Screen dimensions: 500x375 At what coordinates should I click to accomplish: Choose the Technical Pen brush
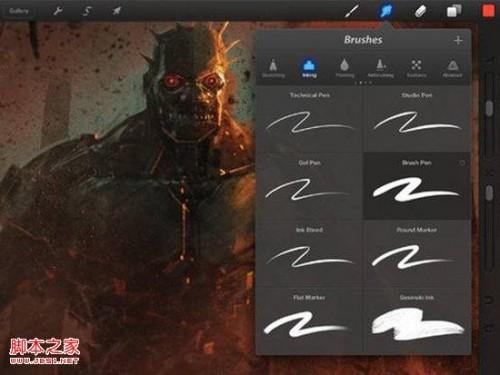[309, 118]
